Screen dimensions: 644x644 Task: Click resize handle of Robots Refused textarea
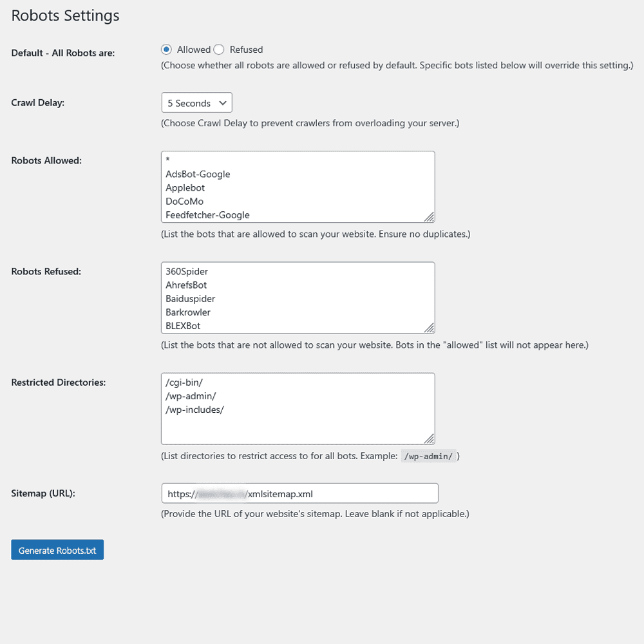point(429,327)
